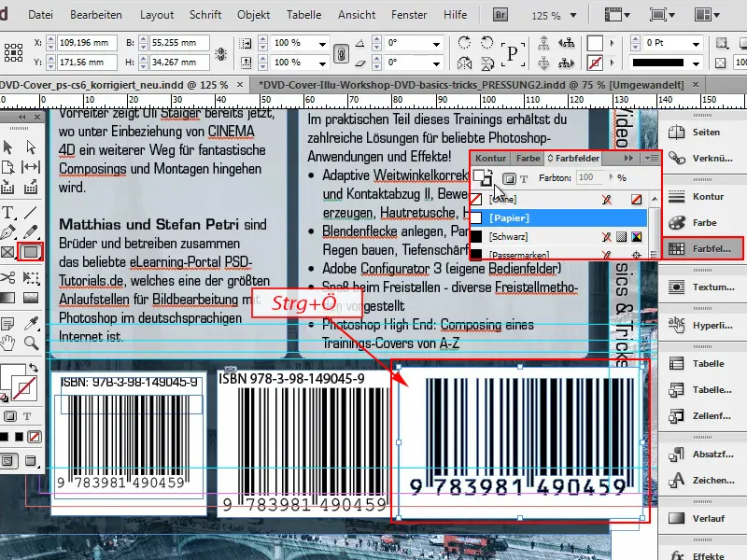The image size is (747, 560).
Task: Select the Rectangle tool in the toolbox
Action: point(31,251)
